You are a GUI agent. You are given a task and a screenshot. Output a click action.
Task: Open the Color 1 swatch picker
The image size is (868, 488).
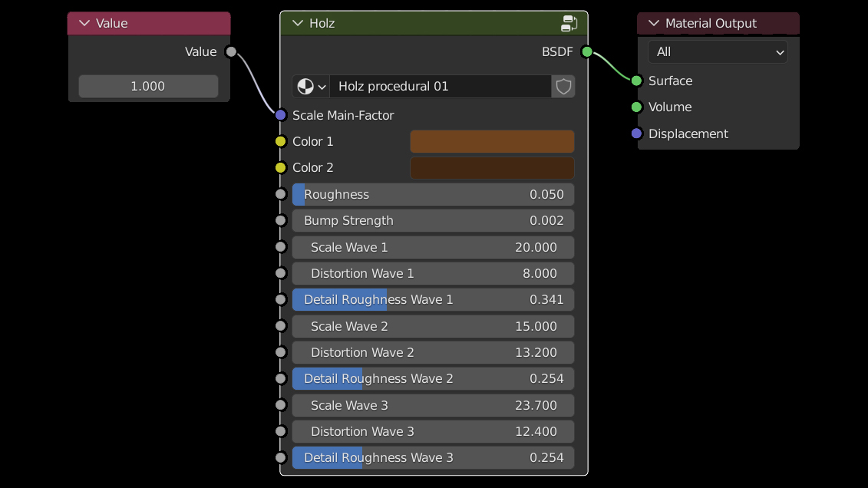492,141
